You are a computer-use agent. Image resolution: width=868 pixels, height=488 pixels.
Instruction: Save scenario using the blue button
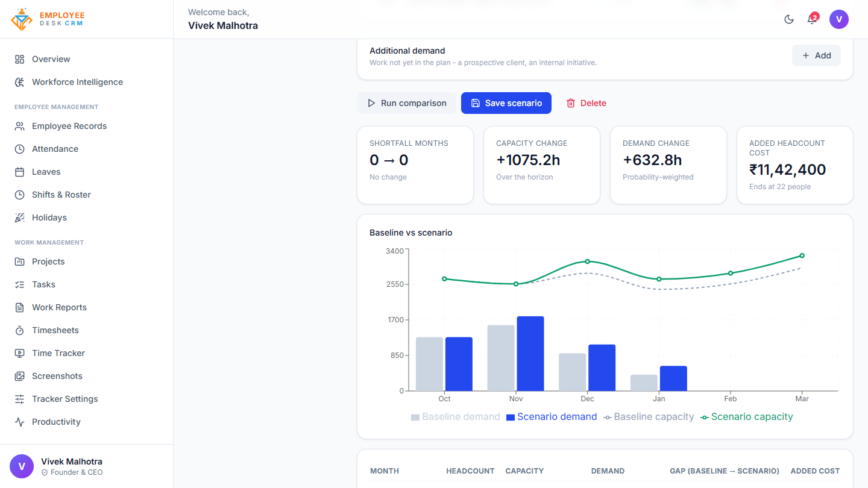pyautogui.click(x=506, y=103)
